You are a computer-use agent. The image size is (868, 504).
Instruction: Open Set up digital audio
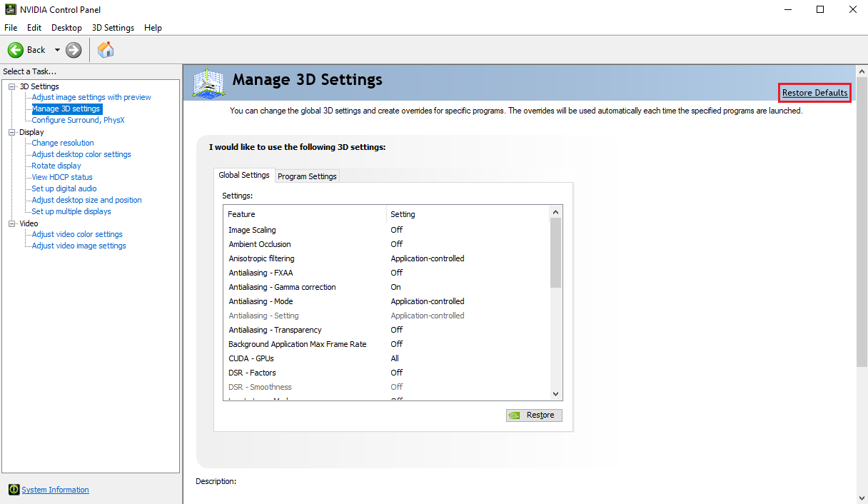click(64, 188)
